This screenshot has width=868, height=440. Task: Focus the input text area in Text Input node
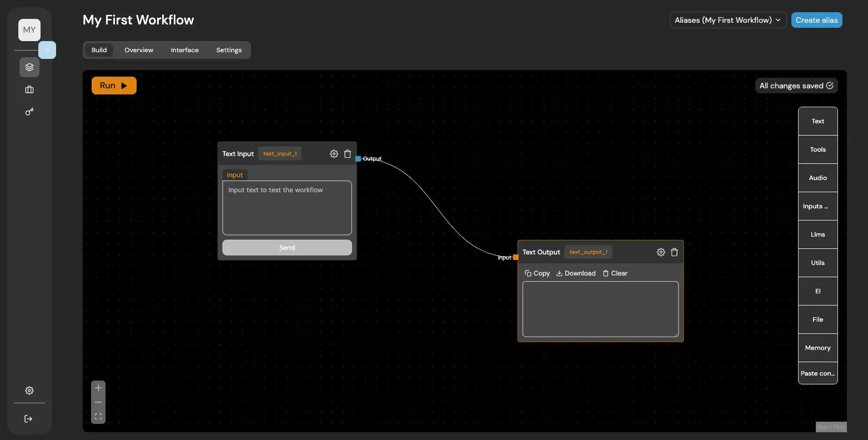pos(287,208)
